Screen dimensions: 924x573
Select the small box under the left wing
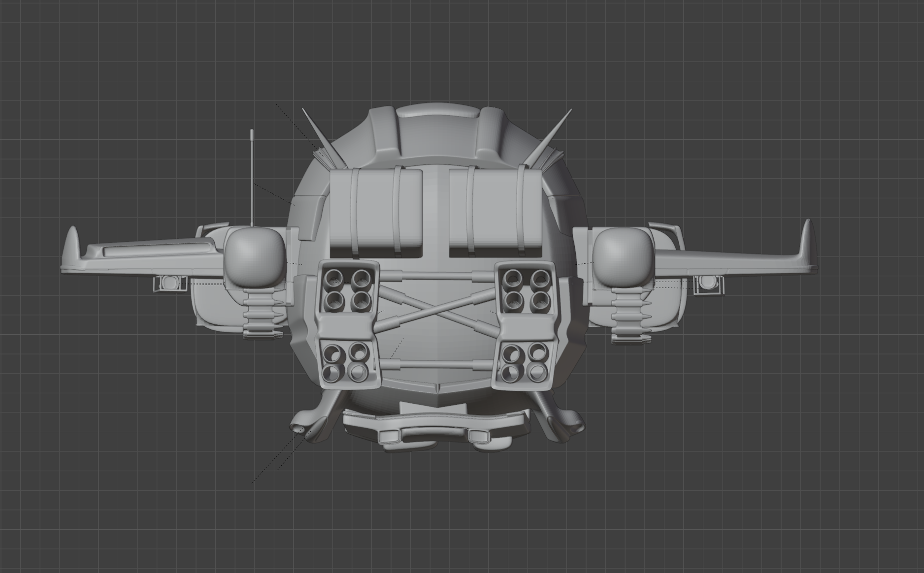tap(170, 283)
